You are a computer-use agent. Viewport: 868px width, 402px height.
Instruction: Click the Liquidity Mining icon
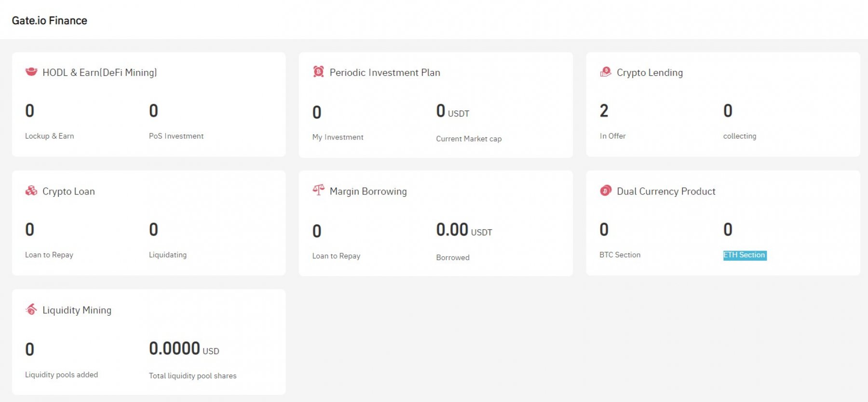pyautogui.click(x=31, y=309)
